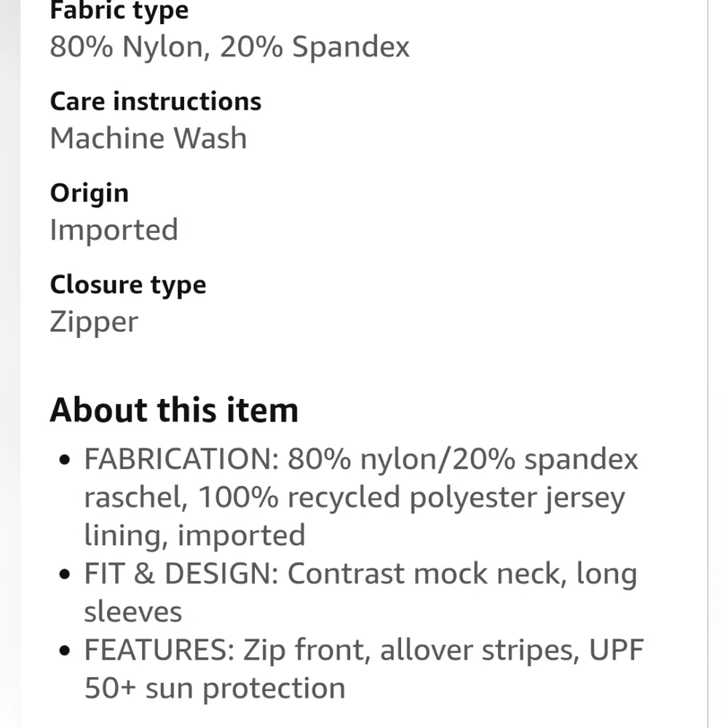Image resolution: width=728 pixels, height=728 pixels.
Task: Click the Fabric type heading
Action: [x=119, y=10]
